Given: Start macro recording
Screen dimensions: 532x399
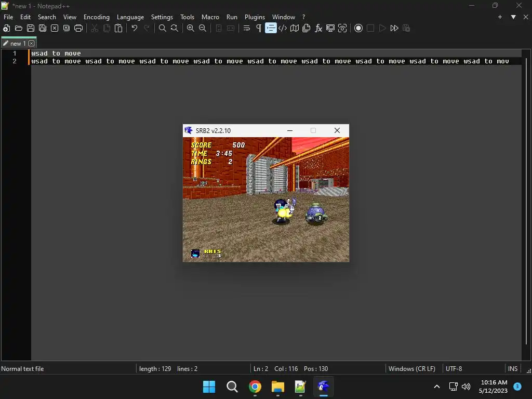Looking at the screenshot, I should point(358,28).
